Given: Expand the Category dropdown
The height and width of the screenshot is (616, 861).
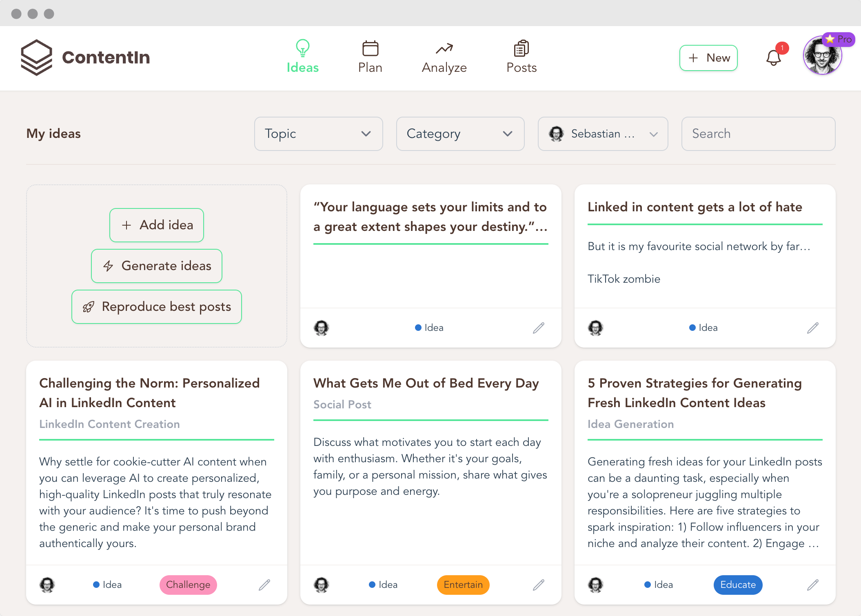Looking at the screenshot, I should pyautogui.click(x=460, y=134).
